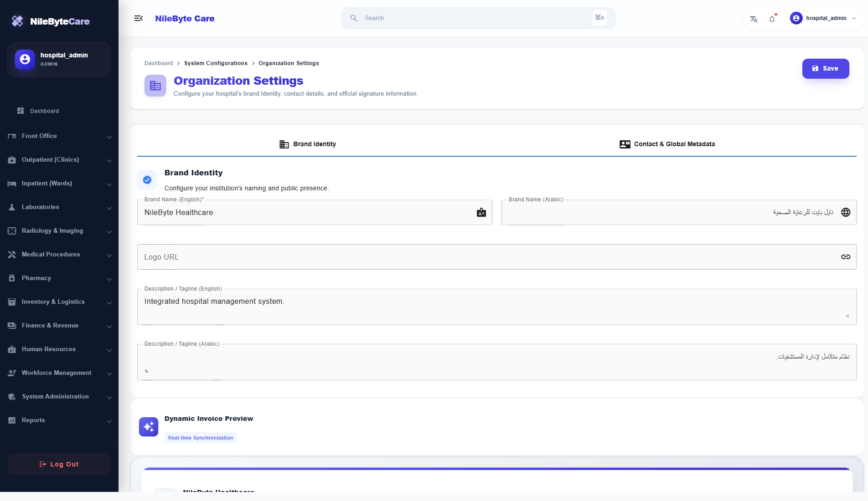Screen dimensions: 868x501
Task: Click the Workforce Management icon
Action: (x=12, y=373)
